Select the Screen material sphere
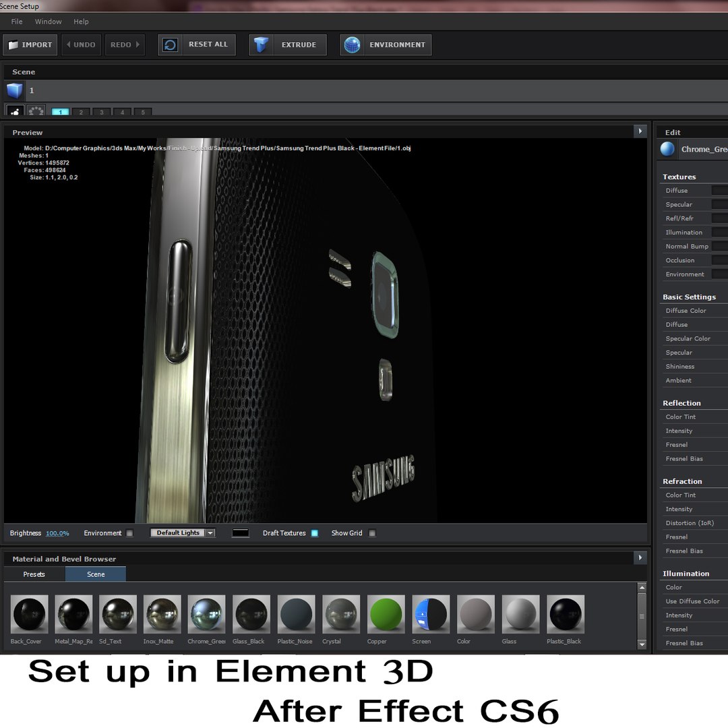 pos(431,614)
